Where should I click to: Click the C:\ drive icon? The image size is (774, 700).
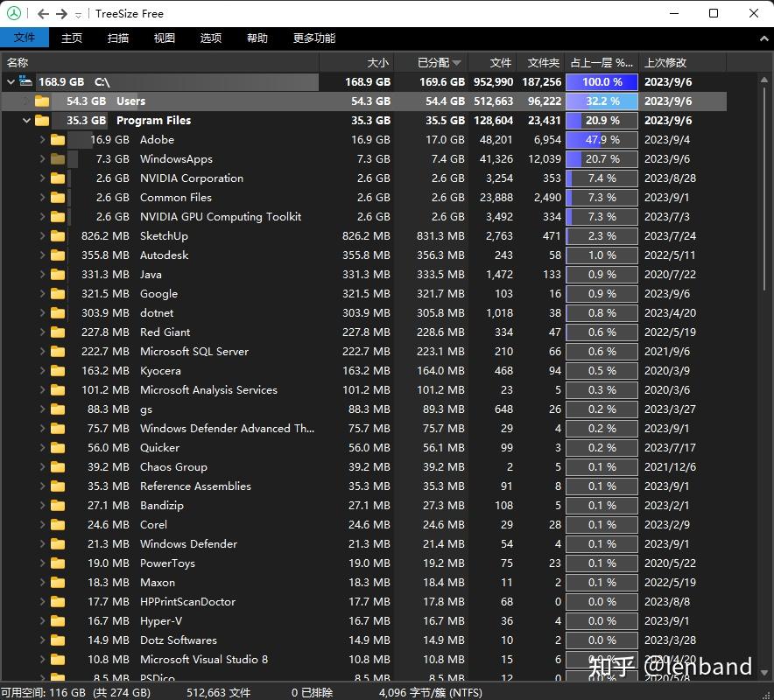tap(25, 80)
